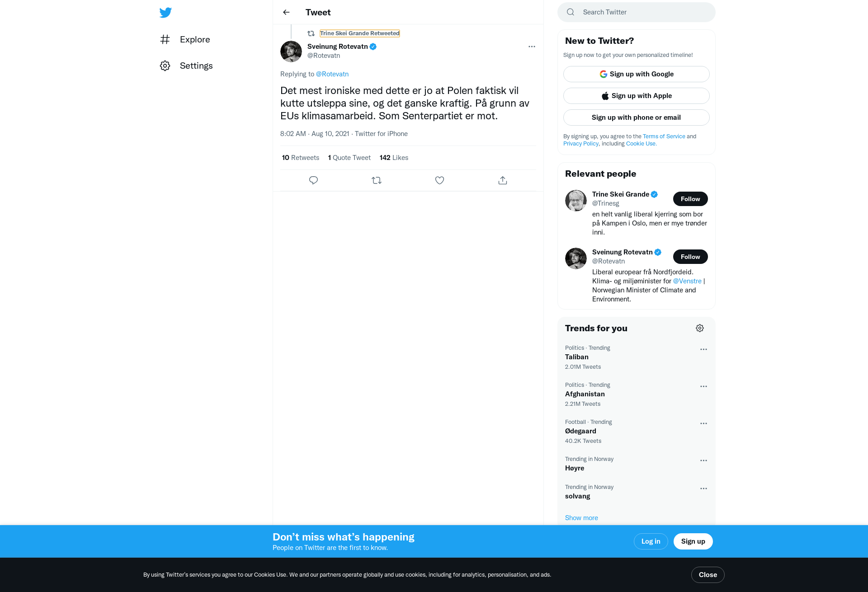View the 10 Retweets list

(301, 158)
